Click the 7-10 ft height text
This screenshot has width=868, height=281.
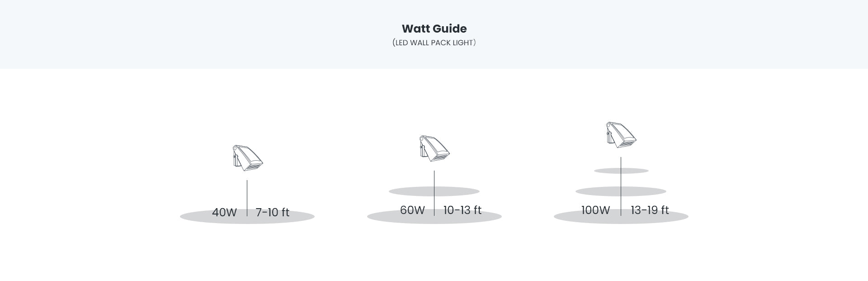[x=272, y=212]
